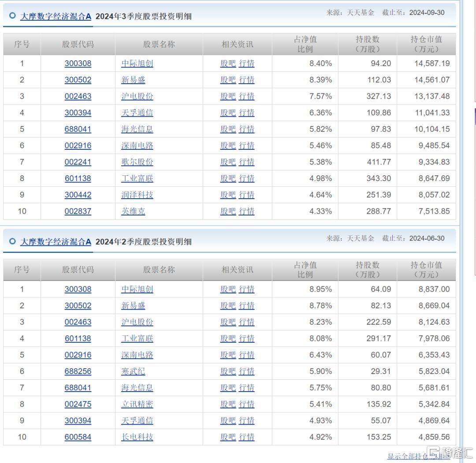Open 大摩数字经济混合A link in Q3 header
The height and width of the screenshot is (463, 476).
56,16
